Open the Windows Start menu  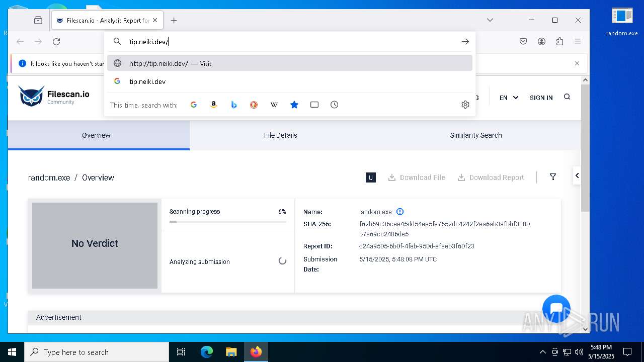(12, 352)
